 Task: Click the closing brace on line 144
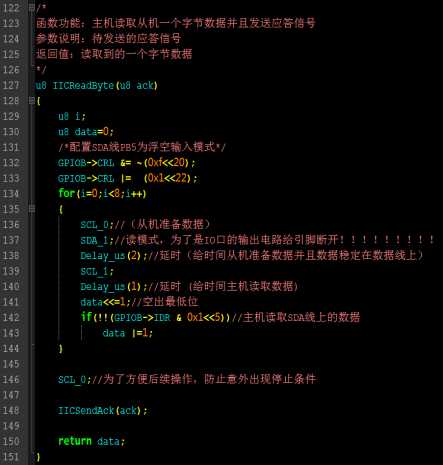click(61, 349)
